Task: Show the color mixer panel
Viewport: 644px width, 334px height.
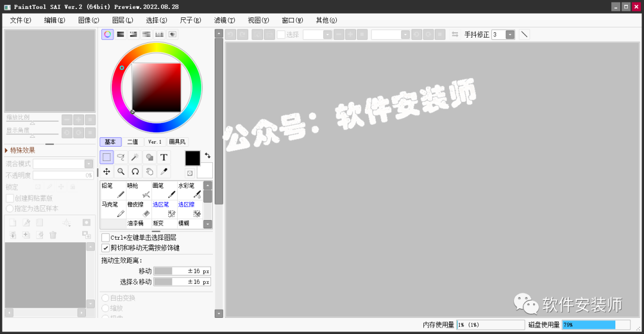Action: [x=146, y=35]
